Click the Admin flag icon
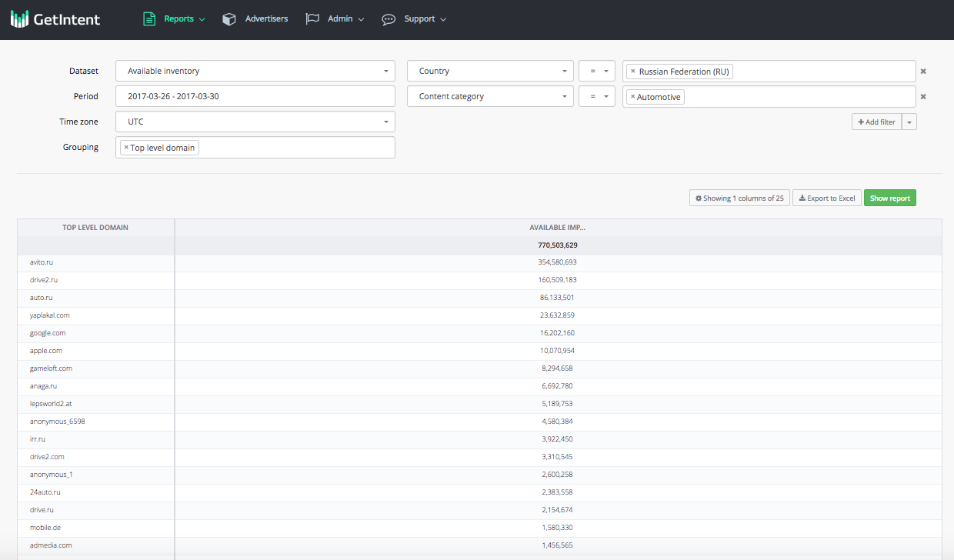The image size is (954, 560). click(312, 19)
